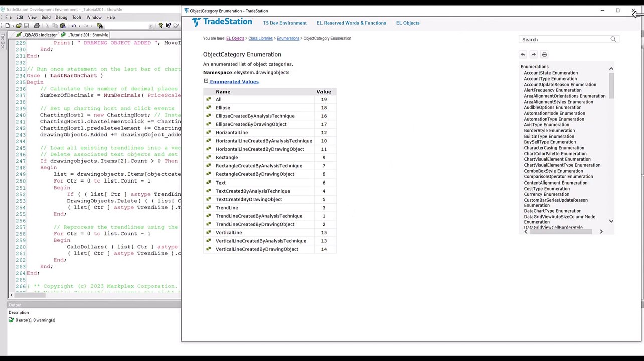This screenshot has width=644, height=361.
Task: Open the EL Objects top navigation link
Action: (408, 23)
